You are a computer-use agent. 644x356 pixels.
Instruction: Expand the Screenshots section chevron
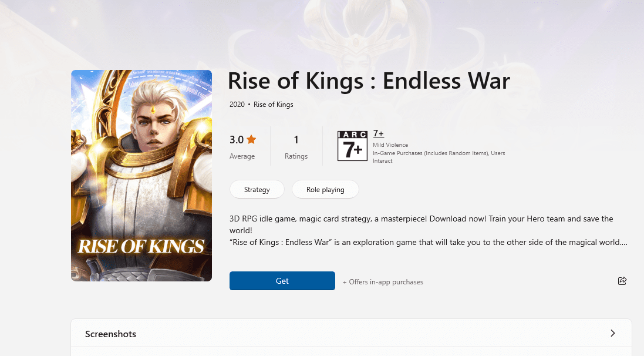612,333
